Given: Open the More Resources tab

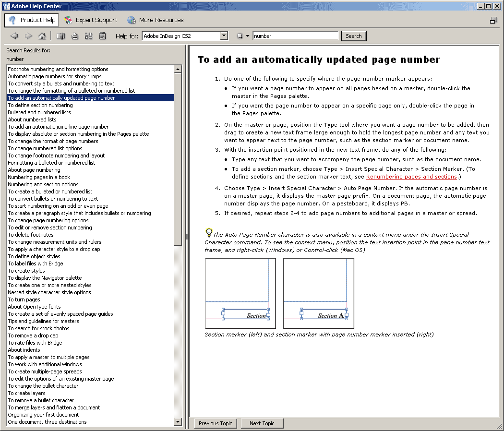Looking at the screenshot, I should (156, 20).
